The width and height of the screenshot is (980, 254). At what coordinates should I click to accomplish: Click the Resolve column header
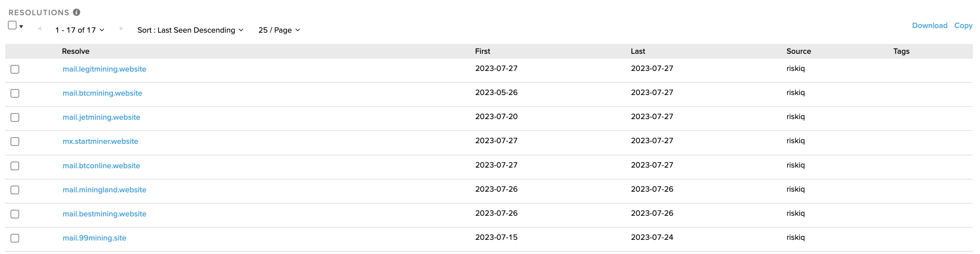[76, 51]
